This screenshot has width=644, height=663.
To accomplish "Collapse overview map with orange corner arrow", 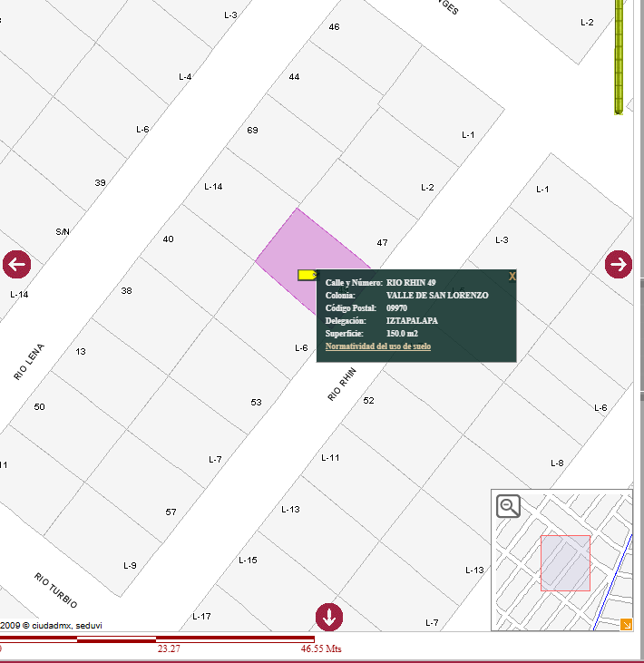I will tap(626, 625).
